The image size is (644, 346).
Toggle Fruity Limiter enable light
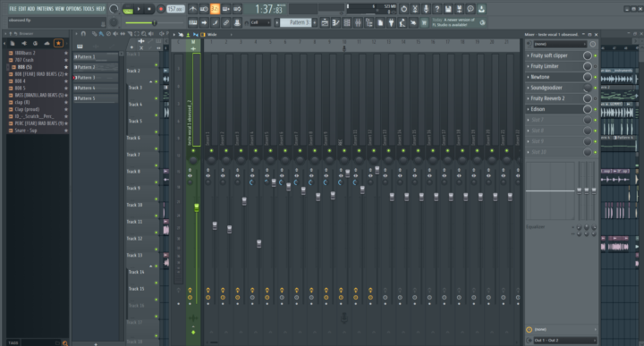[x=595, y=66]
